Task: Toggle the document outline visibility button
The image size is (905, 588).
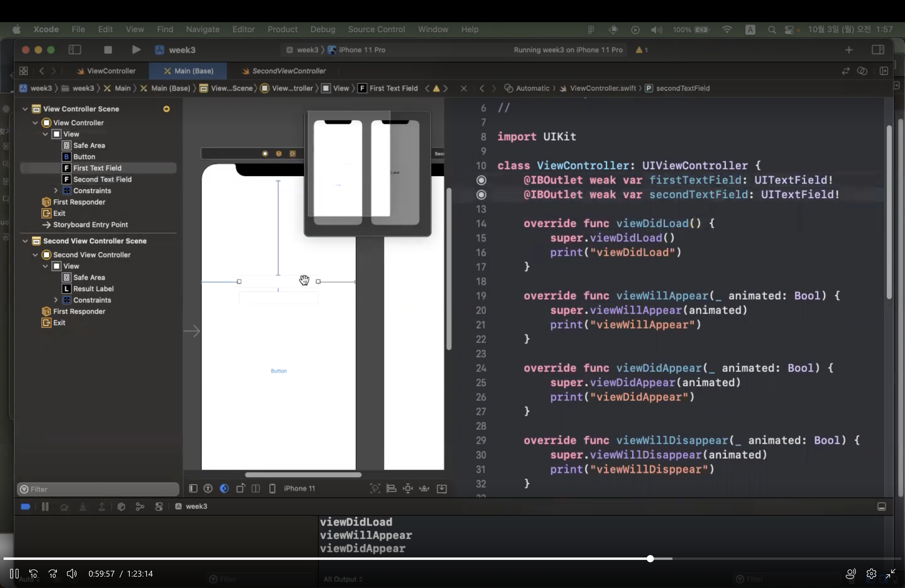Action: point(193,488)
